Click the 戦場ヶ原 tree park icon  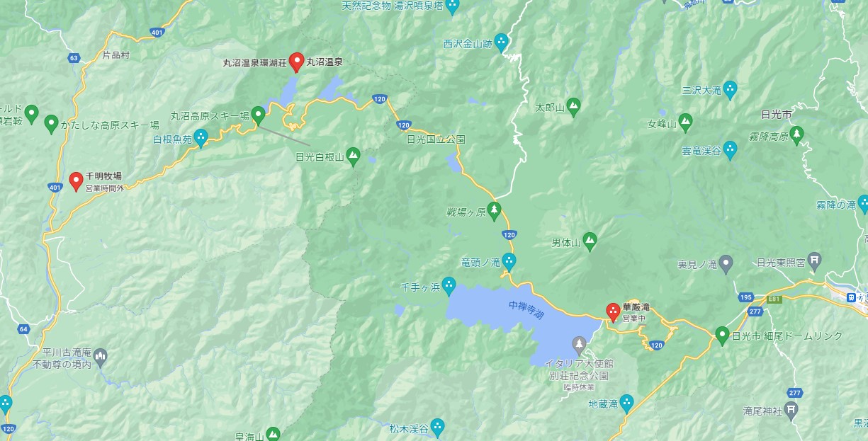pyautogui.click(x=494, y=210)
